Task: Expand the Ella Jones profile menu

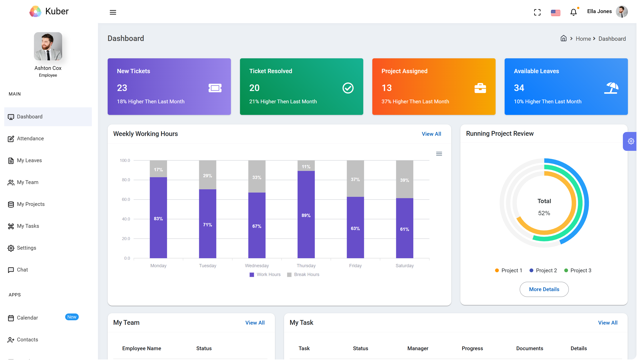Action: (x=599, y=11)
